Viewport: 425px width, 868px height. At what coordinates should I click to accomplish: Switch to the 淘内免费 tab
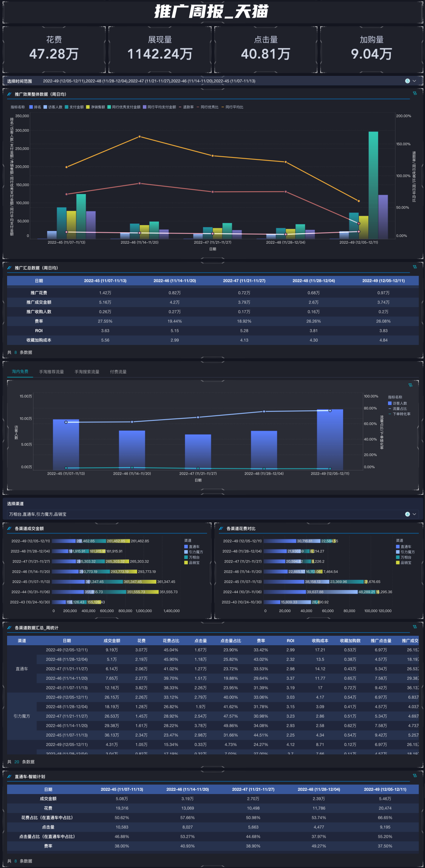(x=20, y=372)
